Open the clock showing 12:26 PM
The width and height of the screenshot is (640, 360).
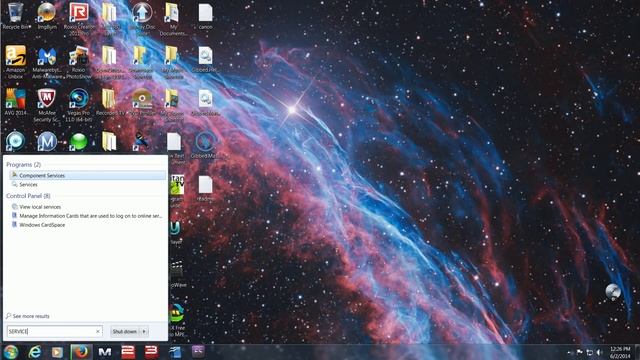coord(620,352)
